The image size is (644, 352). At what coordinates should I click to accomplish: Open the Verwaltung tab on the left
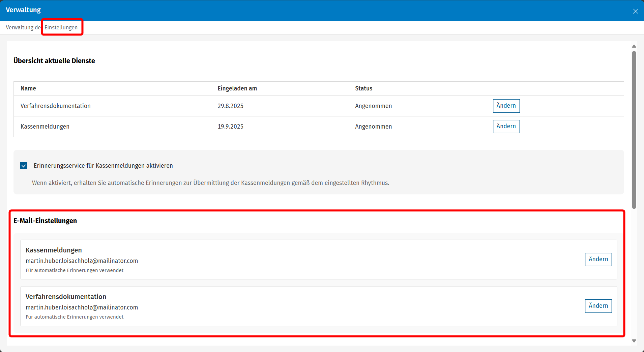pyautogui.click(x=23, y=27)
